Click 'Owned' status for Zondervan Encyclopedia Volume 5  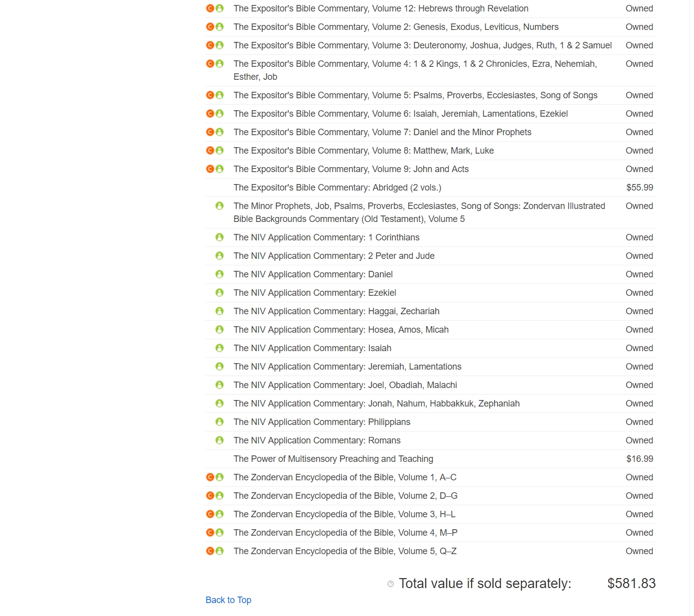pos(639,551)
